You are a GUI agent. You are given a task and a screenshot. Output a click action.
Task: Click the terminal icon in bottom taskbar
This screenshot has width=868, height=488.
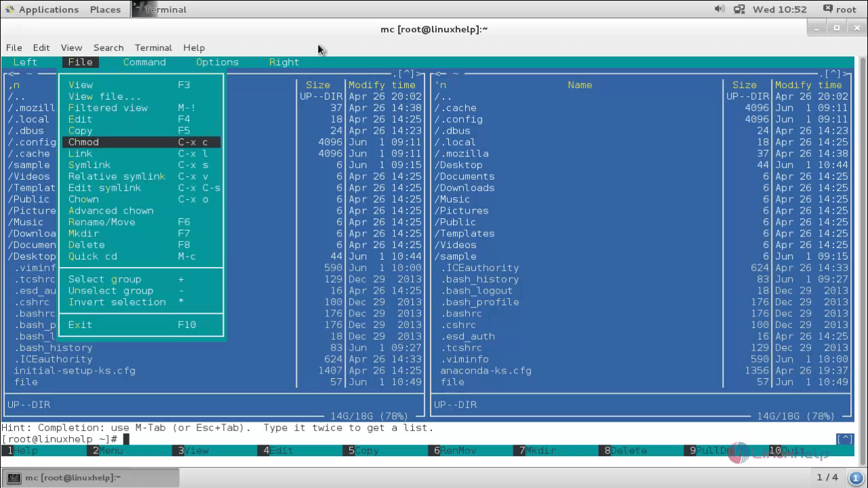pos(14,478)
